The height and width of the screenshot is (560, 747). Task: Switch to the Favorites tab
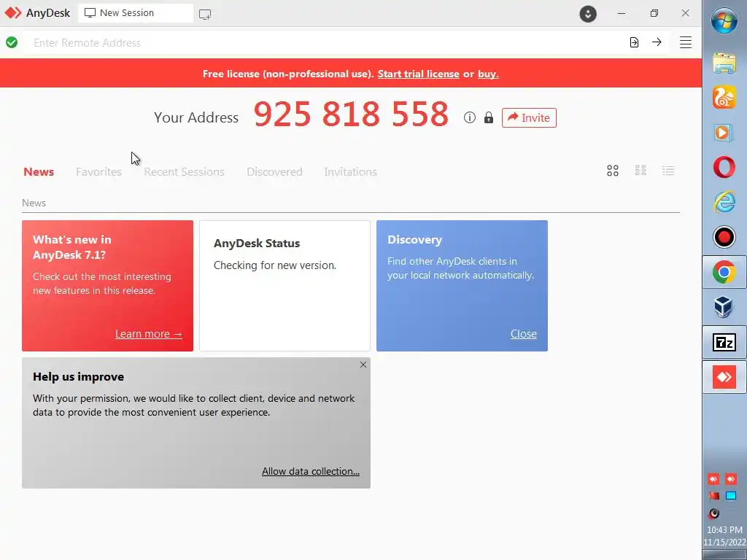click(x=98, y=171)
